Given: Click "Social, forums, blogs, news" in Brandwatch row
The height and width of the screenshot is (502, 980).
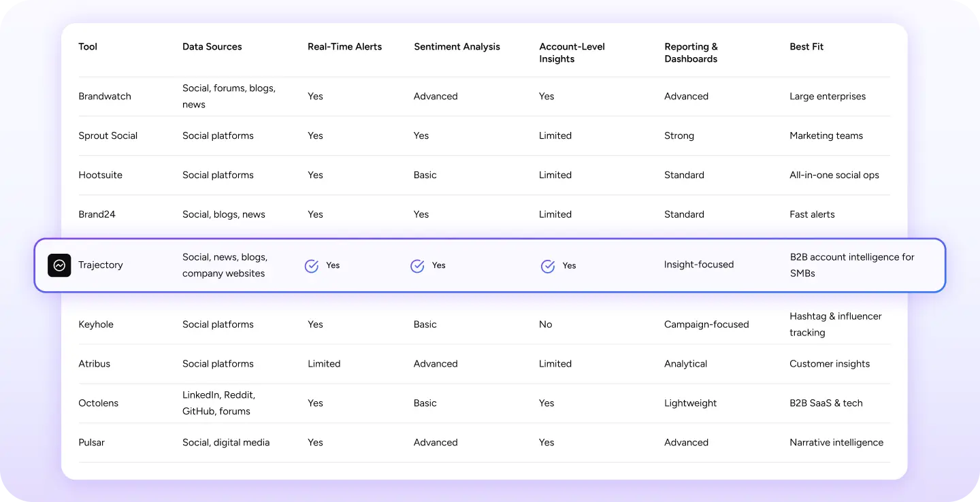Looking at the screenshot, I should pyautogui.click(x=229, y=97).
